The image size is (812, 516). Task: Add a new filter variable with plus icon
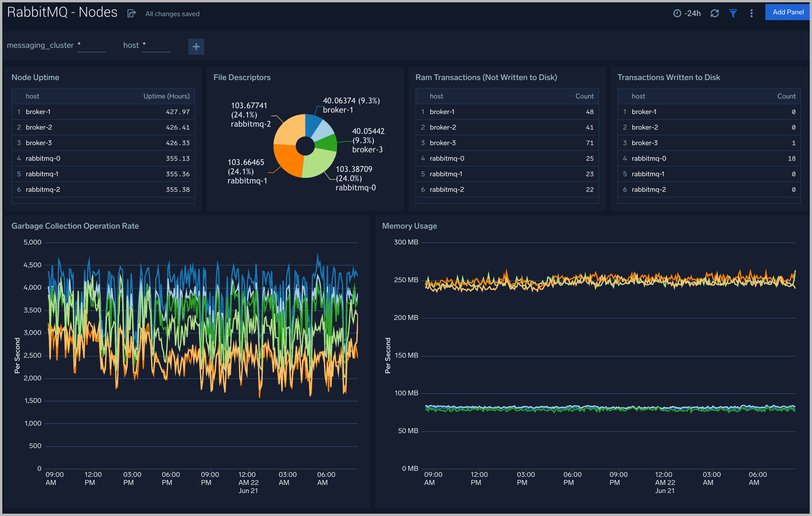(196, 46)
